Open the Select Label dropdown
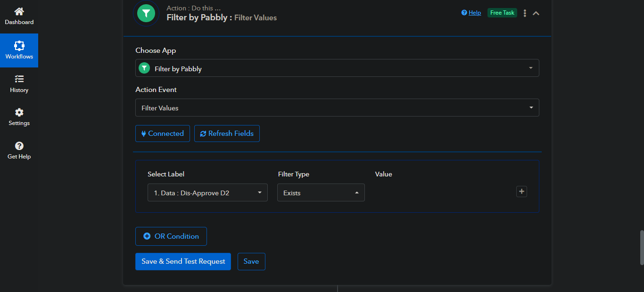This screenshot has height=292, width=644. point(207,192)
